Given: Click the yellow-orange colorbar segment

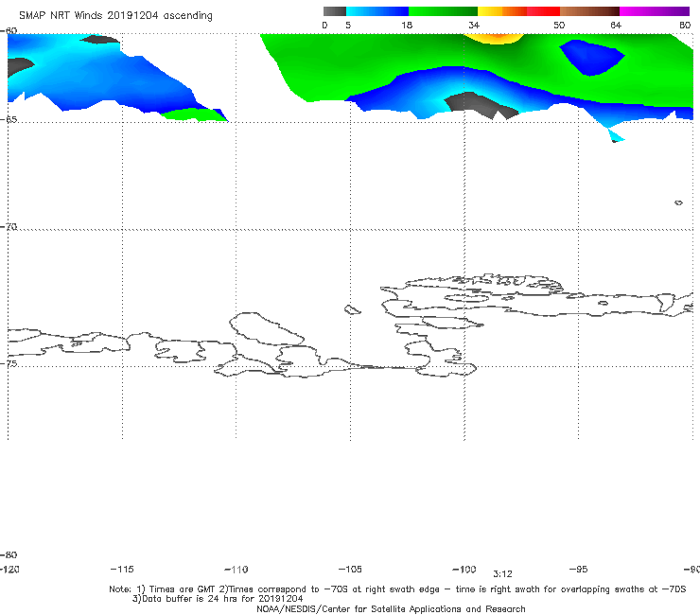Looking at the screenshot, I should coord(501,11).
